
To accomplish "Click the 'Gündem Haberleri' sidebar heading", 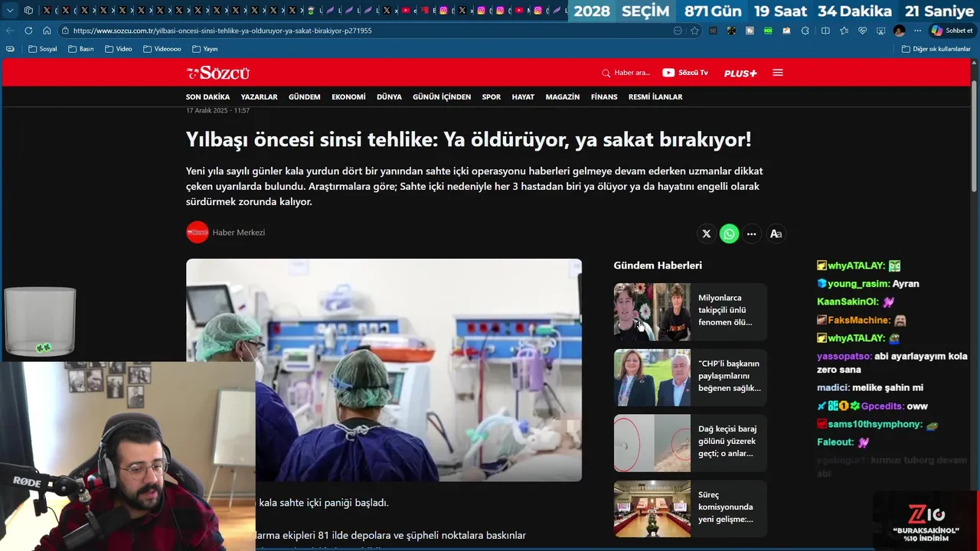I will (658, 266).
